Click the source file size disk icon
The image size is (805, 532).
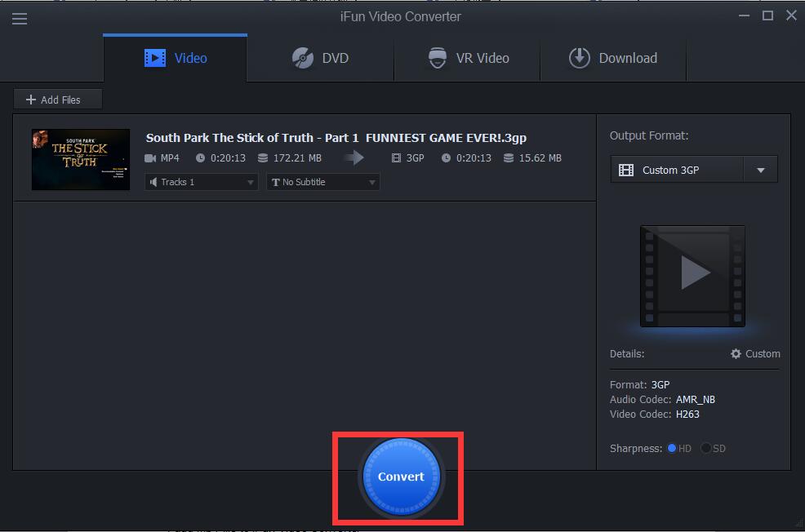(263, 158)
